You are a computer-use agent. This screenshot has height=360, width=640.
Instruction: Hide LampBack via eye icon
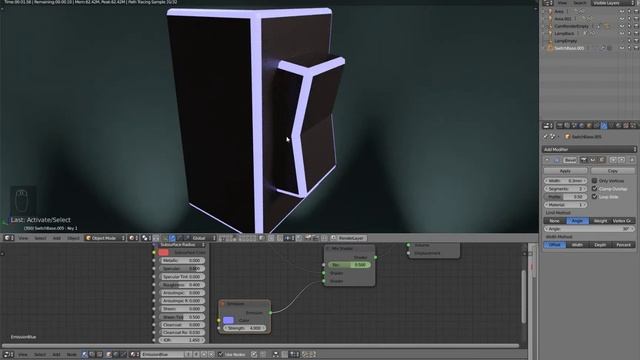(x=622, y=33)
